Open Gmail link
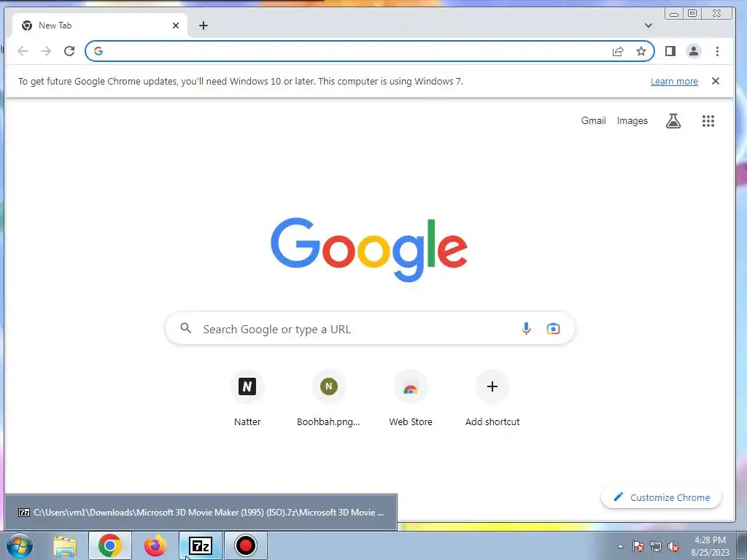The width and height of the screenshot is (747, 560). click(x=593, y=121)
